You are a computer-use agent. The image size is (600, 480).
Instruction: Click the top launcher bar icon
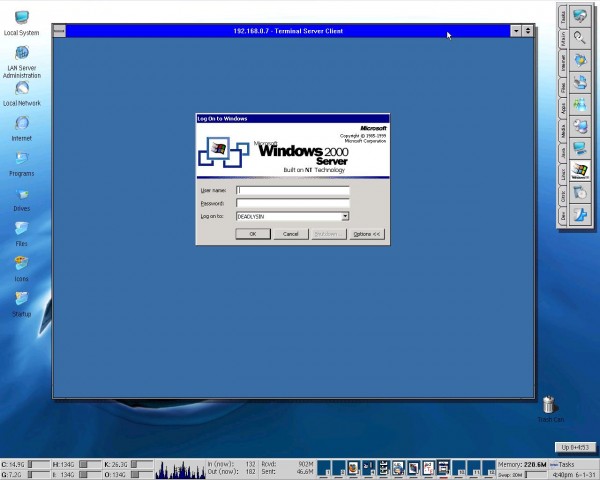[580, 16]
